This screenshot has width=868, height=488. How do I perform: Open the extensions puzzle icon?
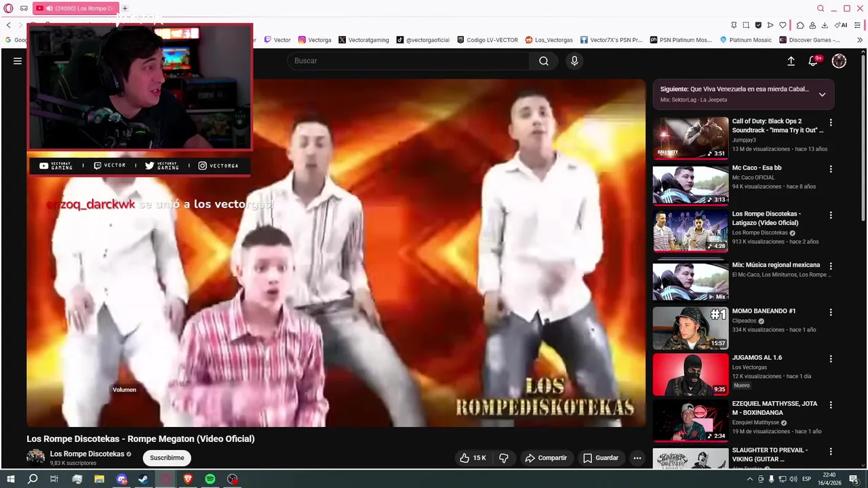[x=800, y=25]
